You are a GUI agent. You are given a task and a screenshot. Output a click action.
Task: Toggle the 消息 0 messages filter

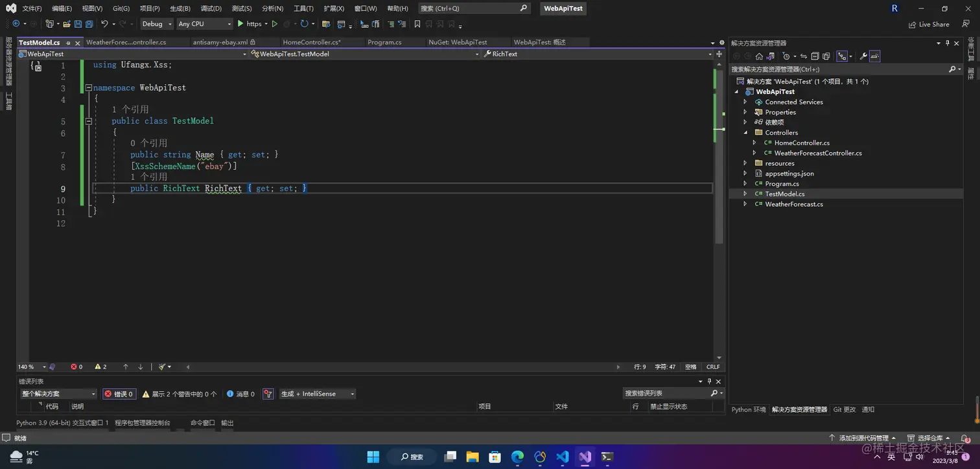[241, 394]
